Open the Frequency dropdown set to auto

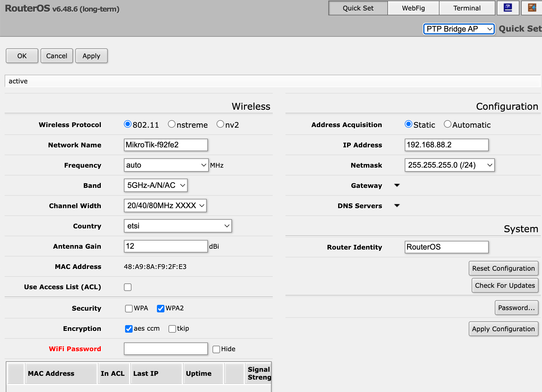click(166, 165)
